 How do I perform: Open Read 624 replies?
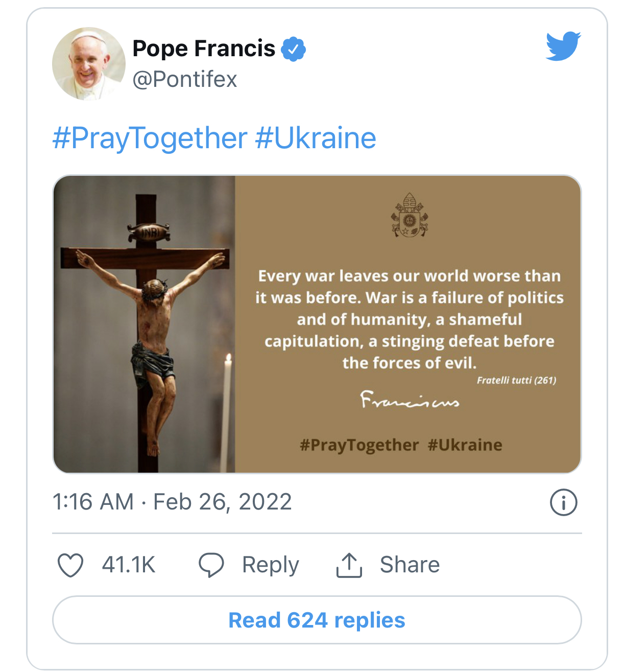coord(317,620)
